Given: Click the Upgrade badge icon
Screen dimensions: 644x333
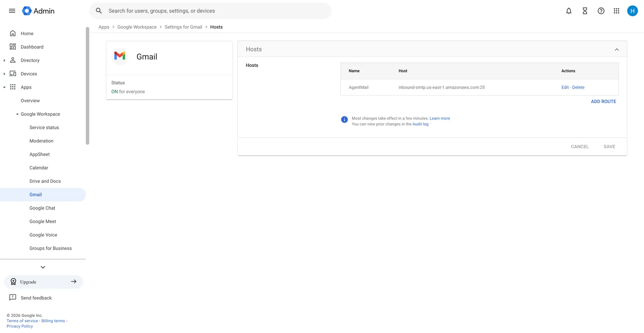Looking at the screenshot, I should tap(13, 281).
